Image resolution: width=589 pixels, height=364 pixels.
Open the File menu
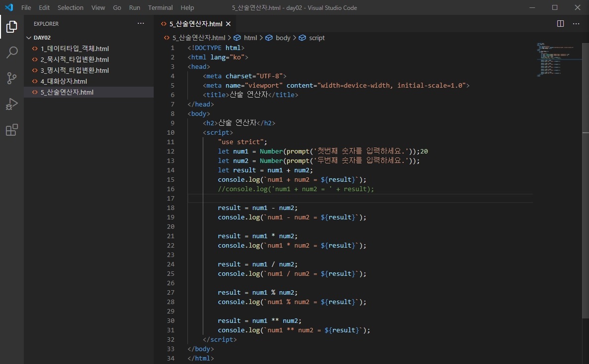click(26, 7)
